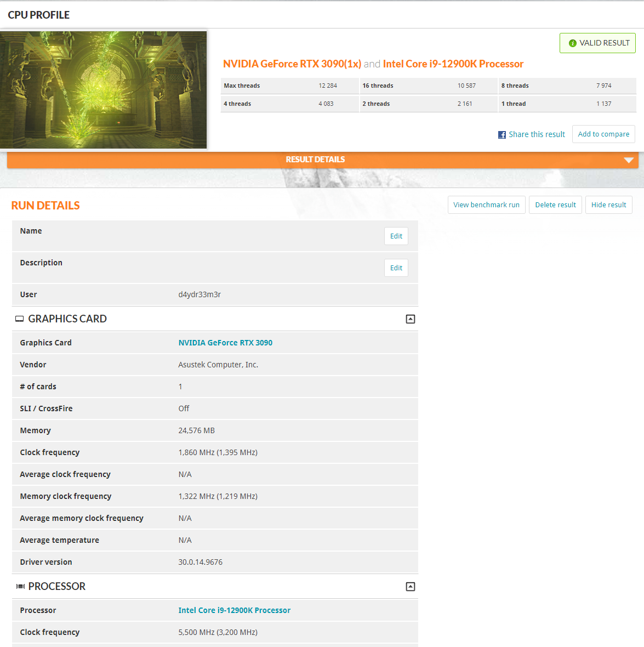Click memory clock value 1,322 MHz (1,219 MHz)
Screen dimensions: 644x647
pos(218,496)
